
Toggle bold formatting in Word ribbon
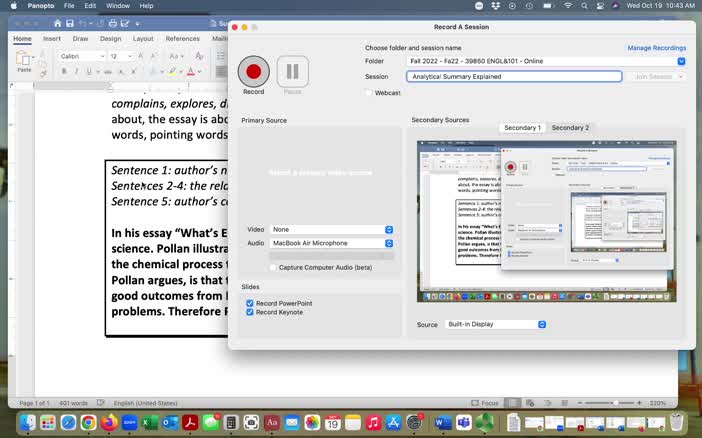click(62, 72)
